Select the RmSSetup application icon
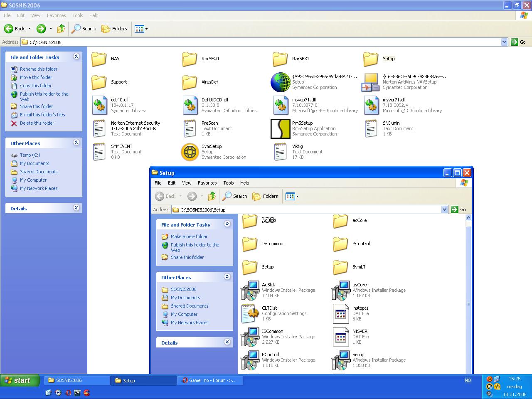Viewport: 532px width, 399px height. click(281, 128)
